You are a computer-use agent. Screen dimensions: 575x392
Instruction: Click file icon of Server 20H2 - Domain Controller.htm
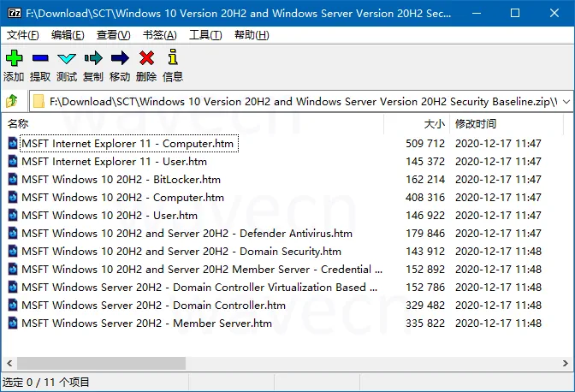coord(13,305)
